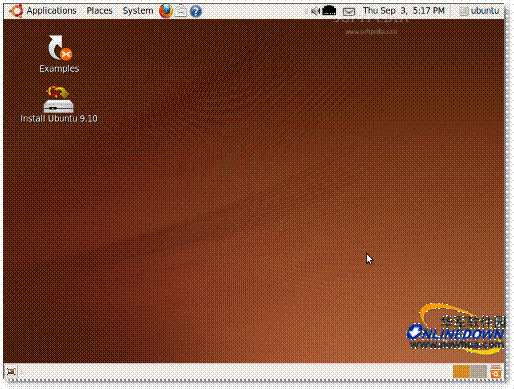Image resolution: width=514 pixels, height=389 pixels.
Task: Open the Places menu
Action: click(x=99, y=11)
